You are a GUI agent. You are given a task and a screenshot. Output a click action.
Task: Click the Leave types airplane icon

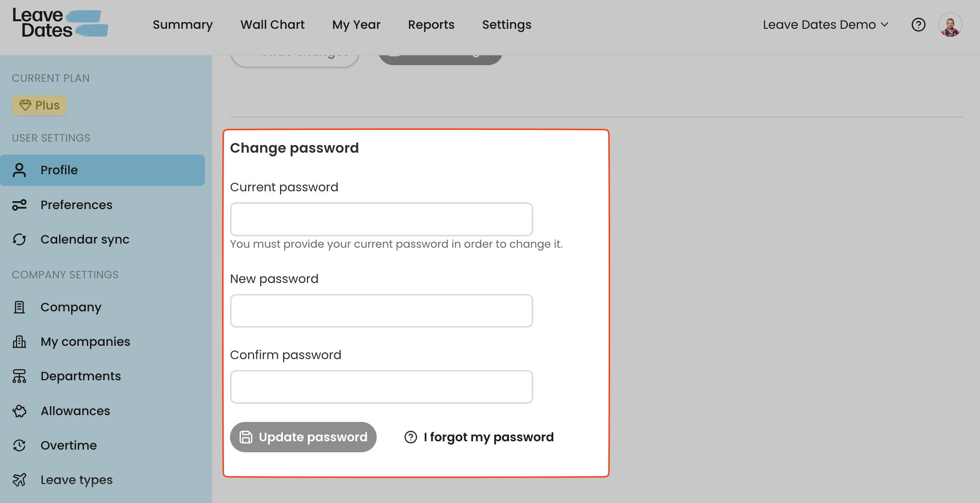pyautogui.click(x=19, y=480)
